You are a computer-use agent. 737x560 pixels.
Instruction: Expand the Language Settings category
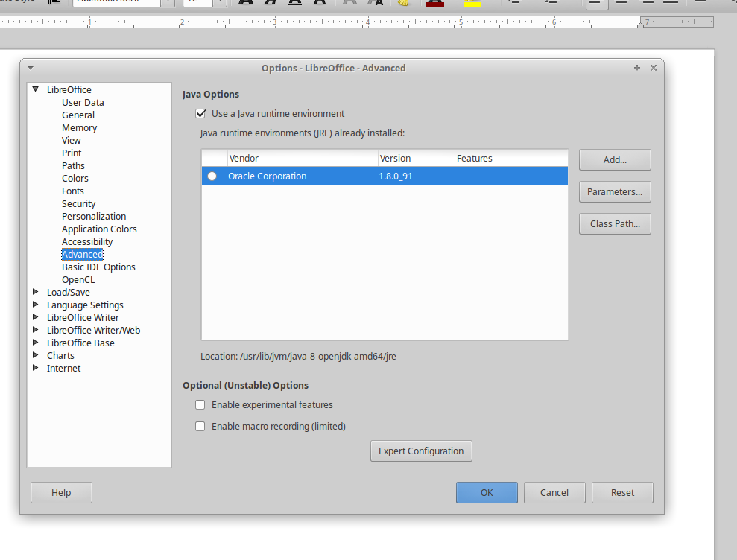(x=35, y=305)
